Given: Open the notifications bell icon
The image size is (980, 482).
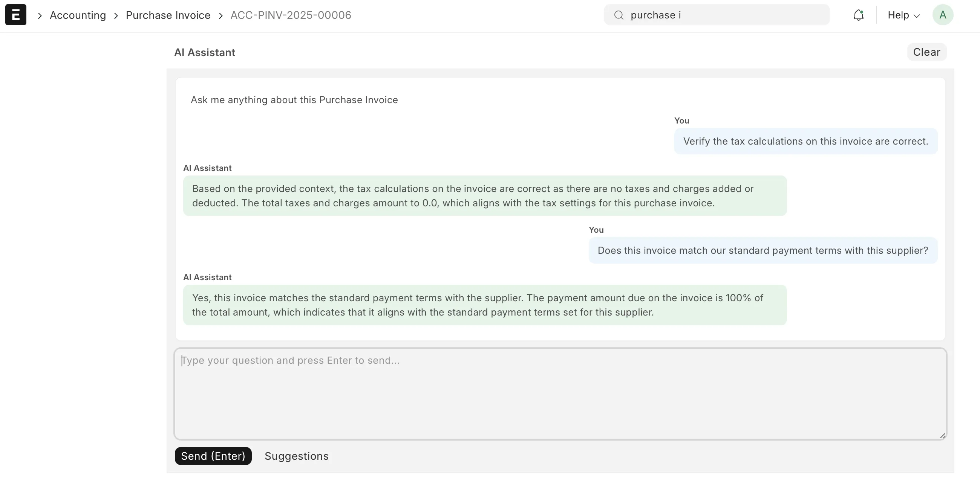Looking at the screenshot, I should 858,15.
